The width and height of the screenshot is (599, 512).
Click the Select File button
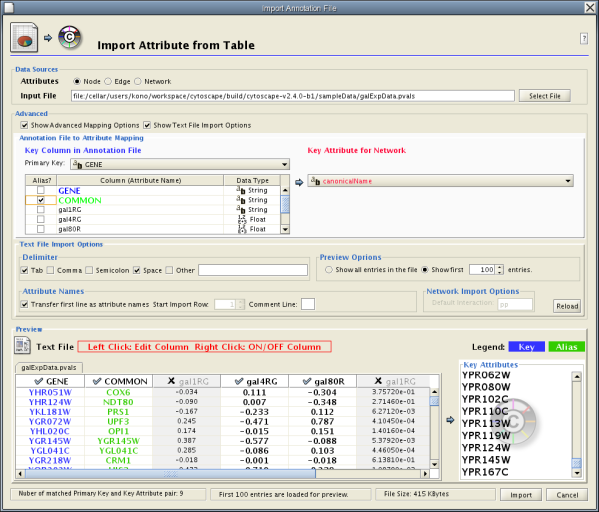[x=544, y=96]
